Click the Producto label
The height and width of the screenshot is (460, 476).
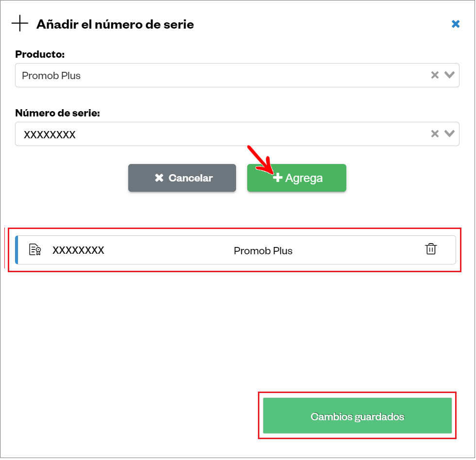click(x=40, y=54)
